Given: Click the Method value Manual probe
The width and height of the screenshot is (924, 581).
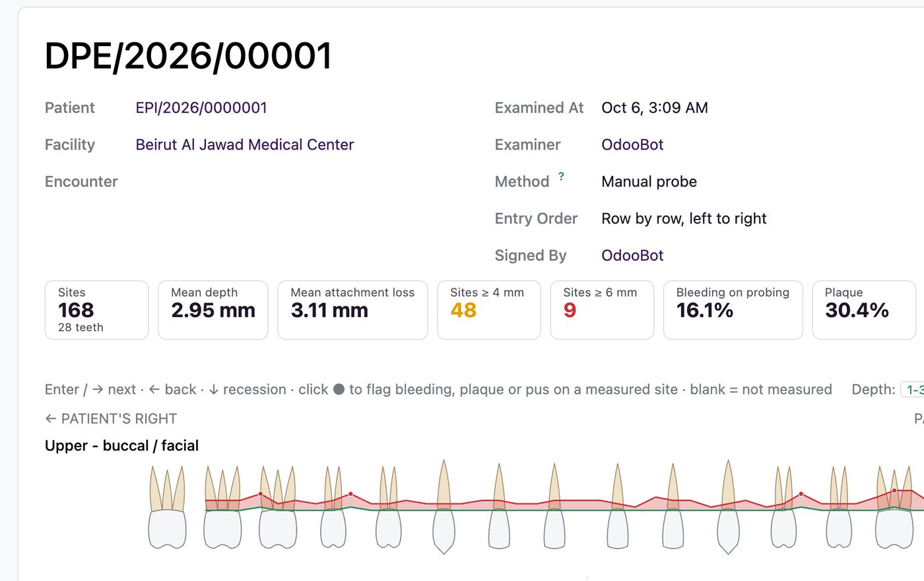Looking at the screenshot, I should tap(649, 182).
